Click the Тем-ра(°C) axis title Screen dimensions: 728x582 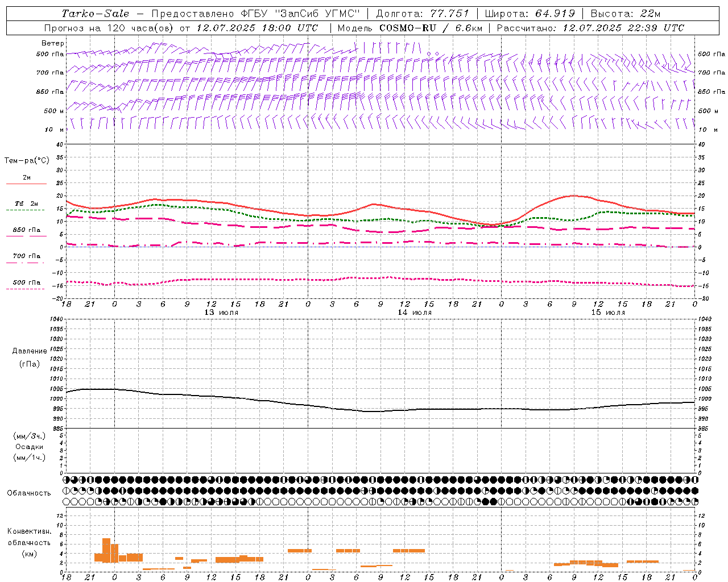[27, 161]
